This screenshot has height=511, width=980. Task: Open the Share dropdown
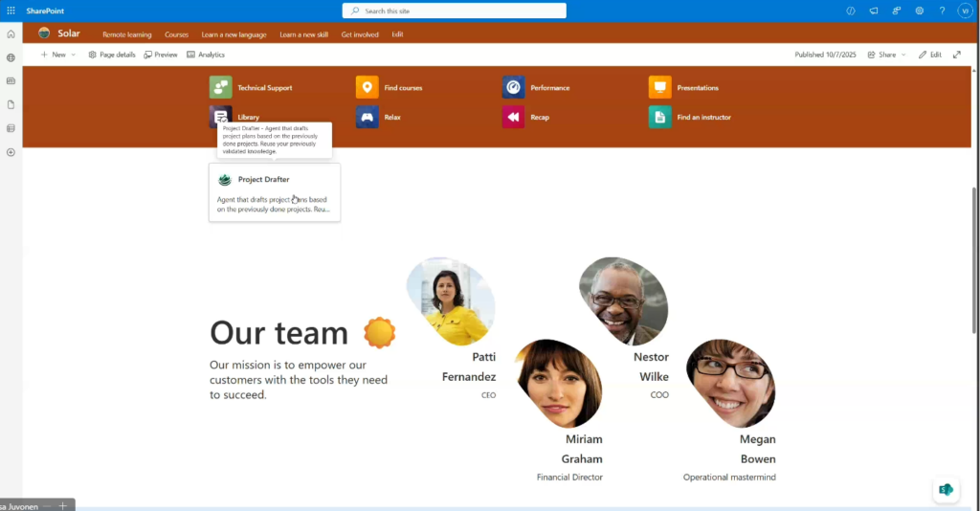point(885,55)
